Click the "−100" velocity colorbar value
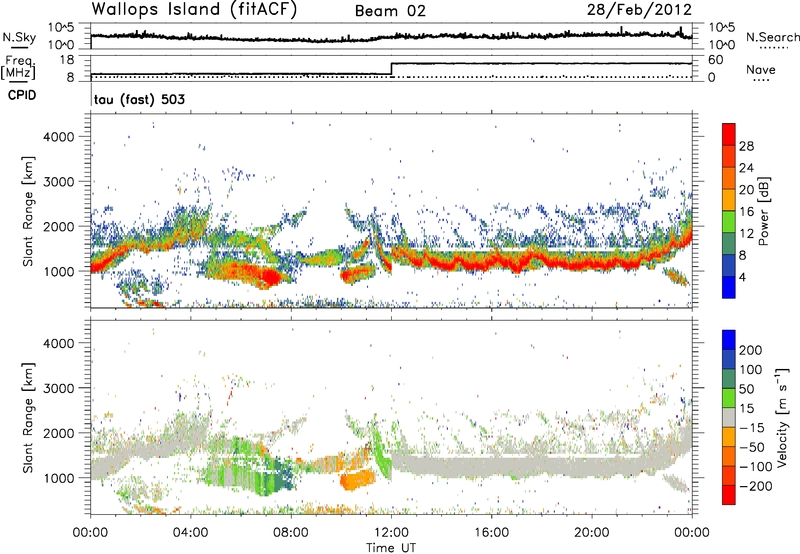This screenshot has height=554, width=800. click(756, 467)
